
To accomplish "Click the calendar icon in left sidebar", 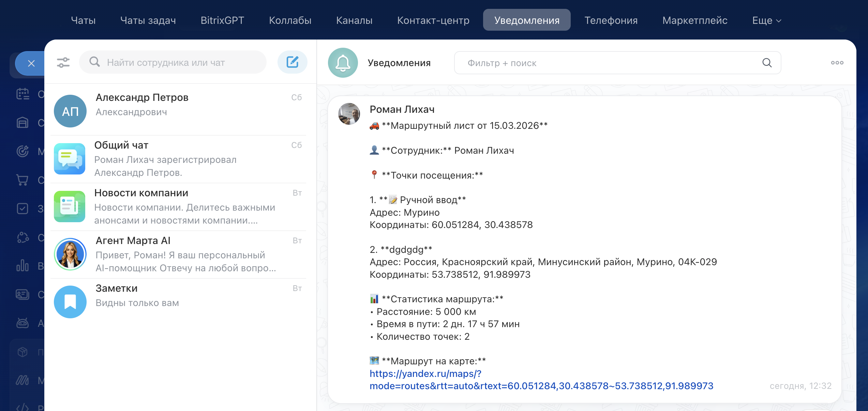I will coord(23,94).
